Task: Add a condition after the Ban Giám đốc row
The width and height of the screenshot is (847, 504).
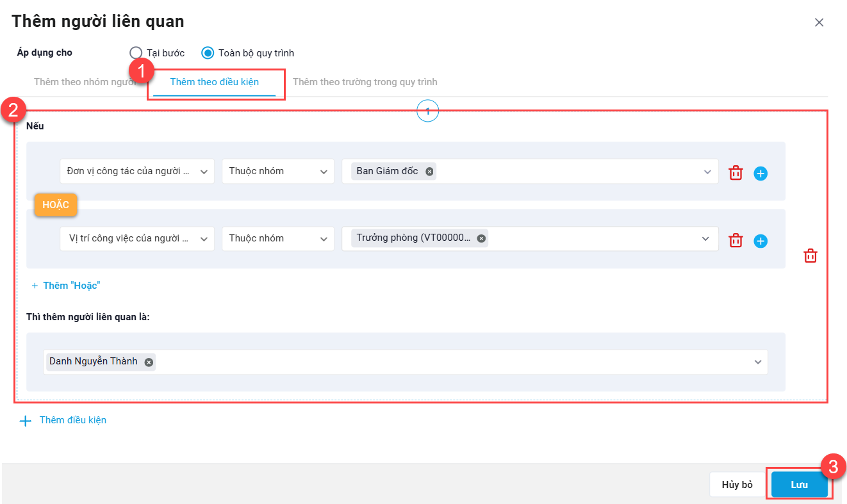Action: [x=761, y=174]
